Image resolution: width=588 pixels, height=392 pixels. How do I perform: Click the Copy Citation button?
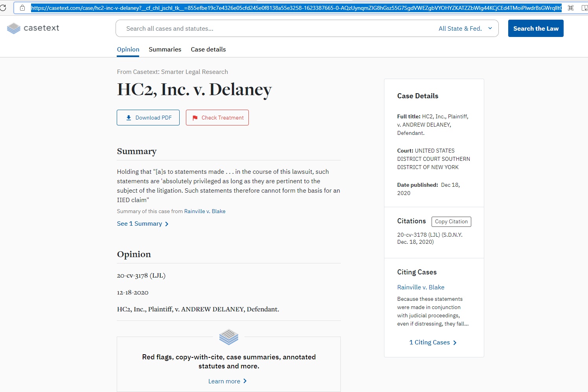click(x=451, y=221)
